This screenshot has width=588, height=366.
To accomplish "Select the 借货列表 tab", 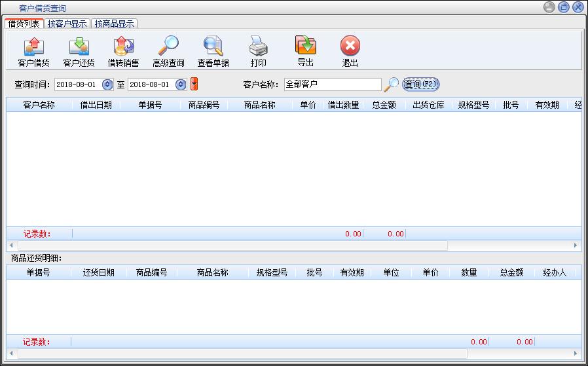I will 24,24.
